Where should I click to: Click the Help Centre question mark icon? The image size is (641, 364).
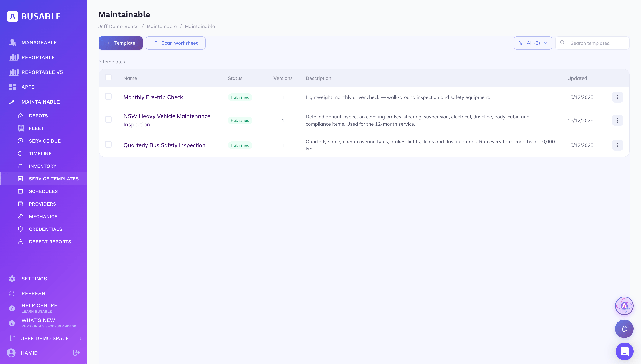click(x=12, y=308)
